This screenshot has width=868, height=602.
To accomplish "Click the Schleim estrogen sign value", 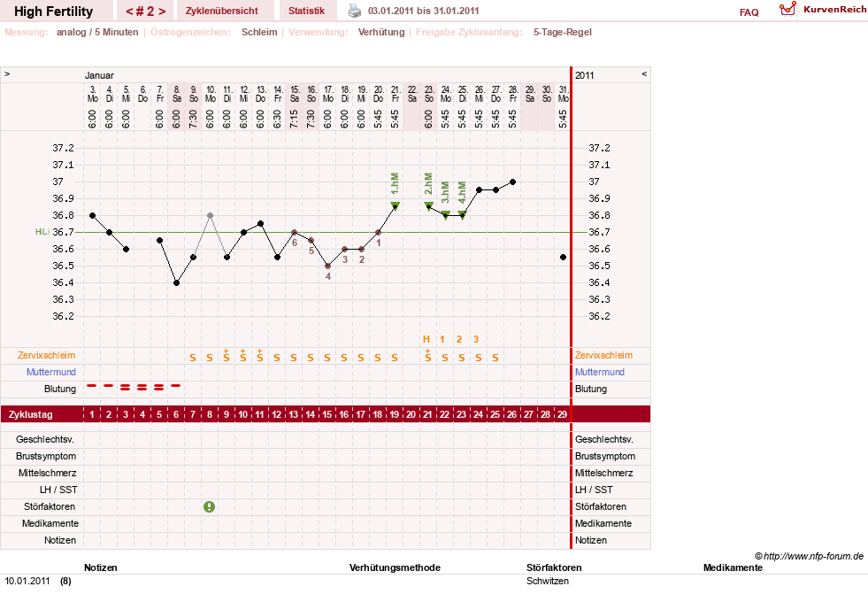I will pyautogui.click(x=259, y=32).
